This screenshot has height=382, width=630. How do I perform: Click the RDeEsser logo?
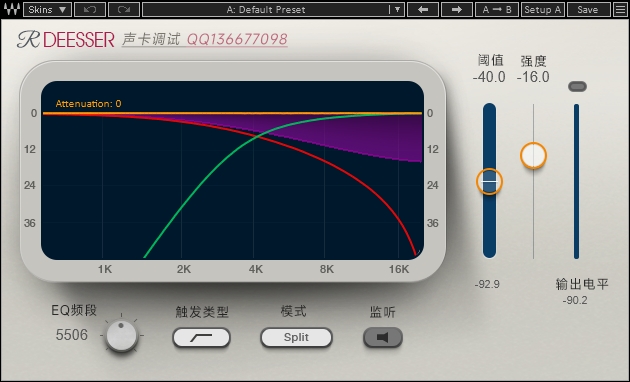(x=65, y=40)
